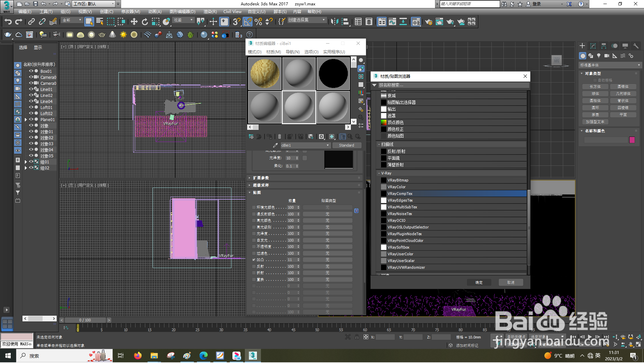
Task: Expand the 组01 group item
Action: [x=26, y=162]
